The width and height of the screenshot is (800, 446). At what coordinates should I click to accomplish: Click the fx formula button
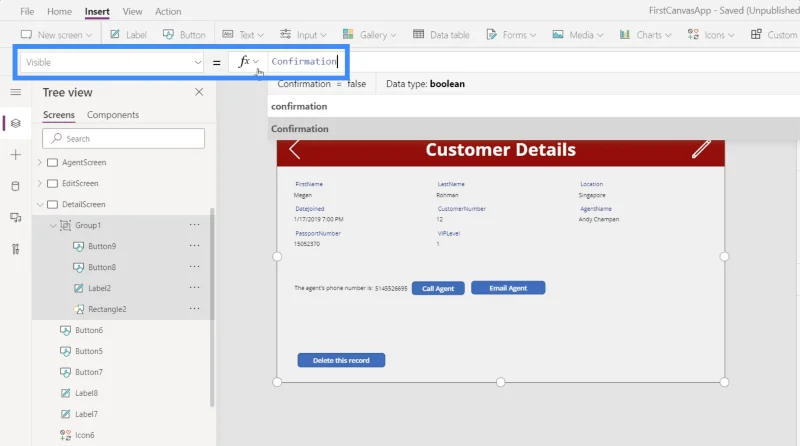coord(248,62)
